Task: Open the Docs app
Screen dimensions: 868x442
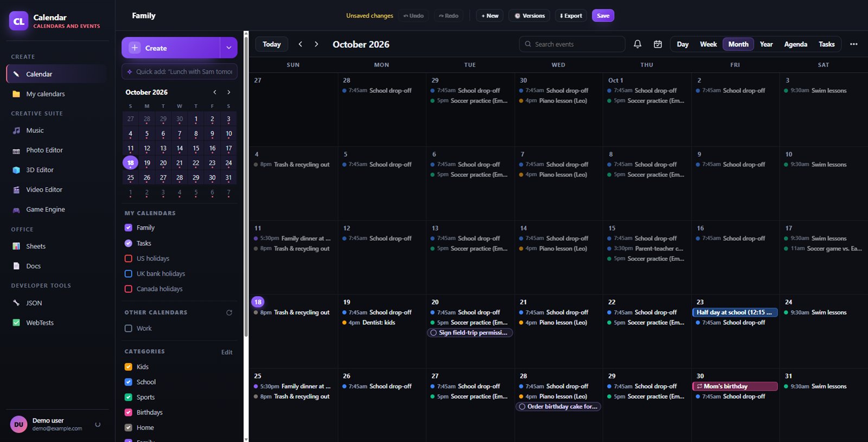Action: (57, 266)
